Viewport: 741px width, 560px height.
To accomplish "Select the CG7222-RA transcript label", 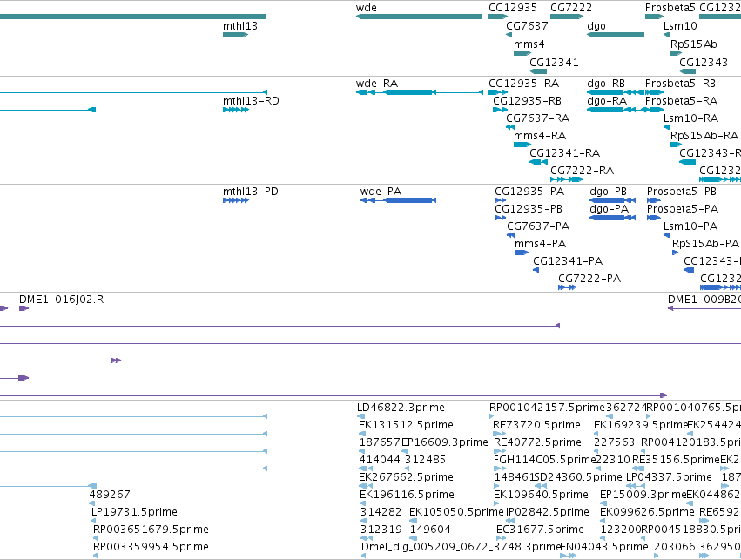I will (583, 171).
